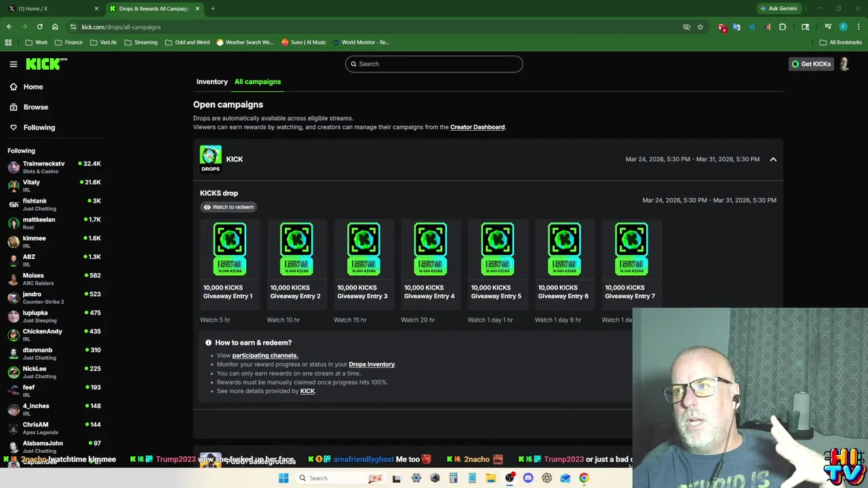Select Giveaway Entry 7 reward thumbnail

631,249
